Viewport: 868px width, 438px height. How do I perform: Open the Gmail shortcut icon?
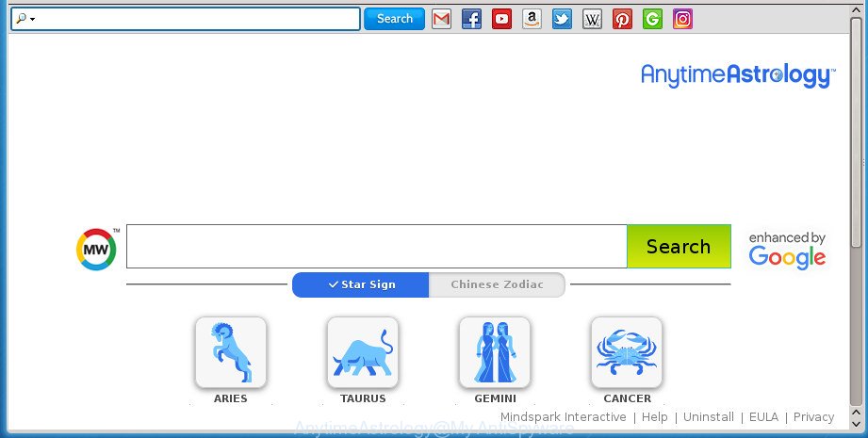[441, 19]
